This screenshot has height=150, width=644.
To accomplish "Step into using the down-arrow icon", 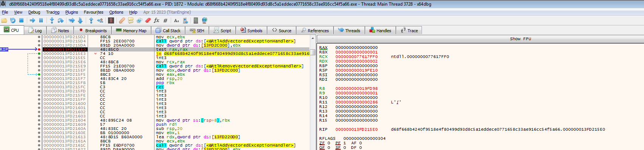I will point(52,20).
